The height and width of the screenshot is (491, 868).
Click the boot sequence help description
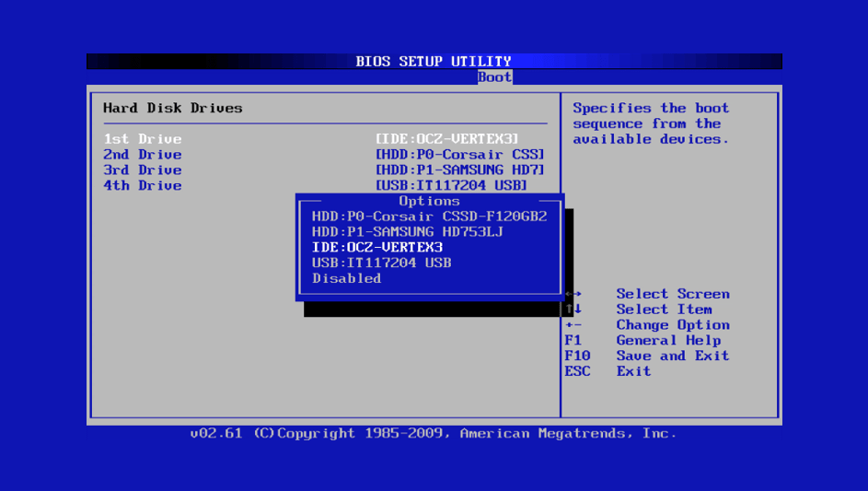point(651,123)
